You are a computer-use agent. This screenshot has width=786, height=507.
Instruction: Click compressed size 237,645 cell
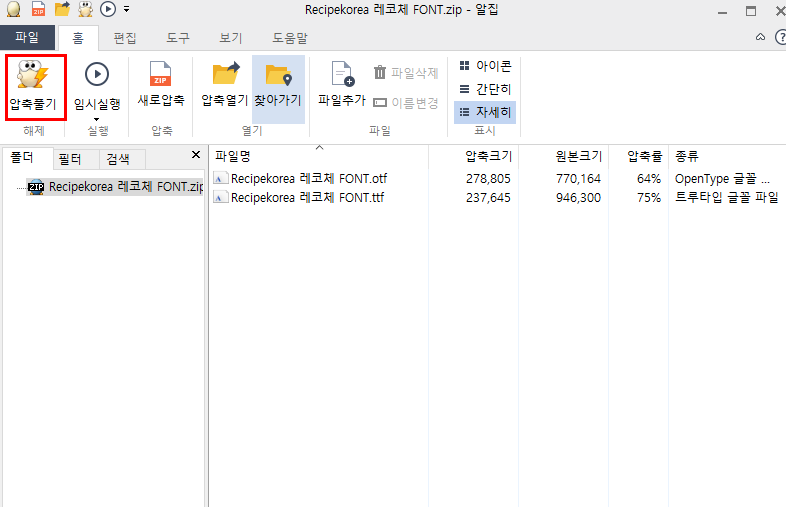point(488,198)
